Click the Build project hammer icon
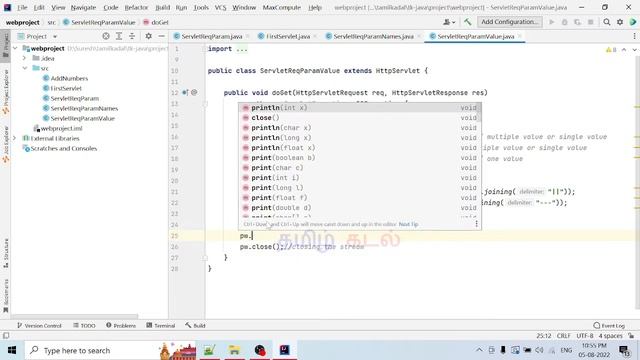The image size is (640, 360). (467, 22)
